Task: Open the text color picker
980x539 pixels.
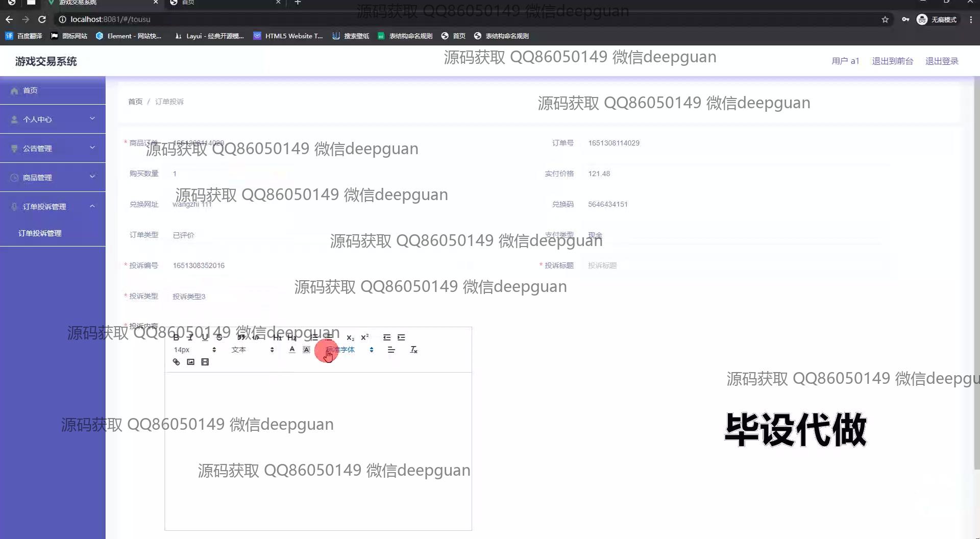Action: click(292, 350)
